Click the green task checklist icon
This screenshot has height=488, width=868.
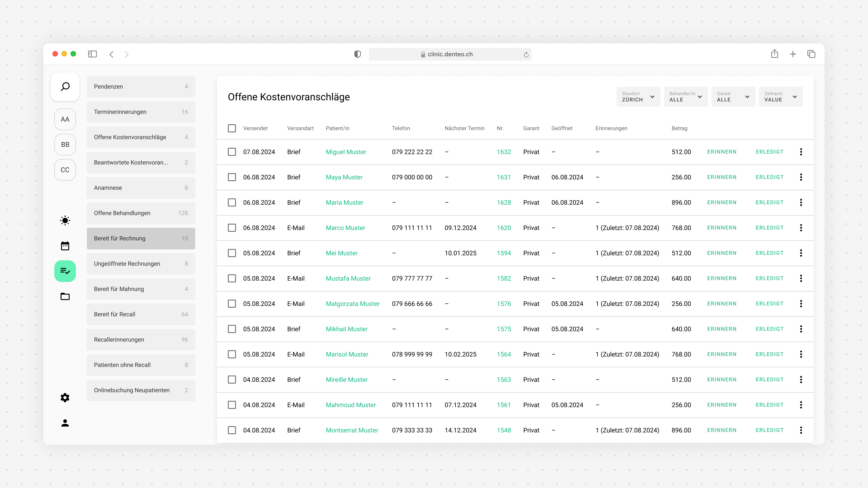65,271
